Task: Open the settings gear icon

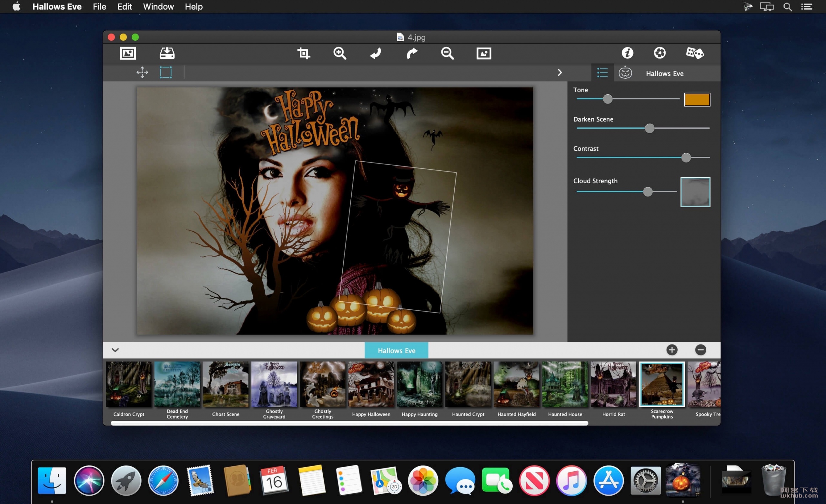Action: [x=660, y=53]
